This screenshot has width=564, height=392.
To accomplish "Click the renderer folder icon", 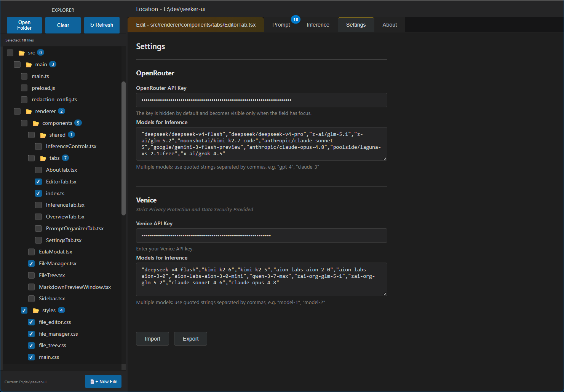I will pyautogui.click(x=29, y=112).
